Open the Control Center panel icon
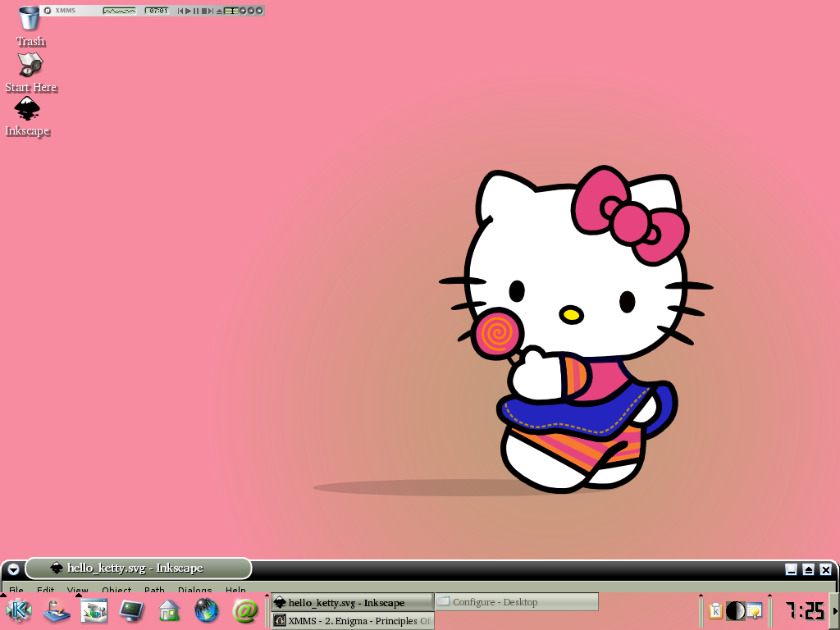The image size is (840, 630). [94, 610]
